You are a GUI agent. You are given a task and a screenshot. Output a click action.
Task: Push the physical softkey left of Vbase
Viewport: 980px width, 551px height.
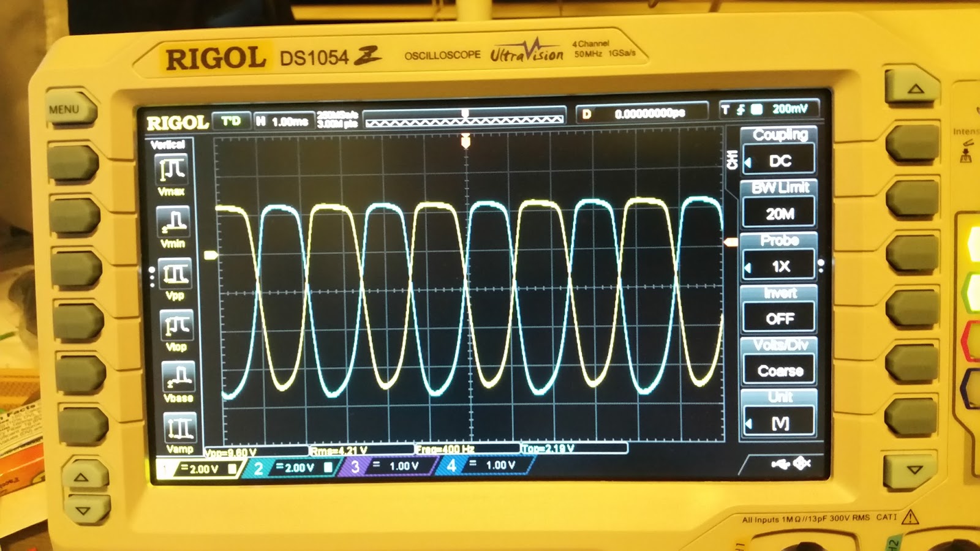81,375
